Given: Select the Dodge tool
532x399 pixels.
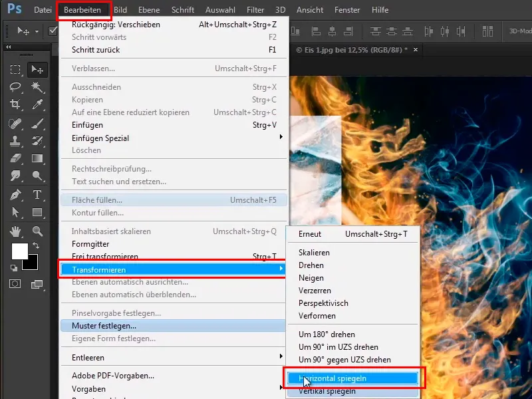Looking at the screenshot, I should click(37, 176).
